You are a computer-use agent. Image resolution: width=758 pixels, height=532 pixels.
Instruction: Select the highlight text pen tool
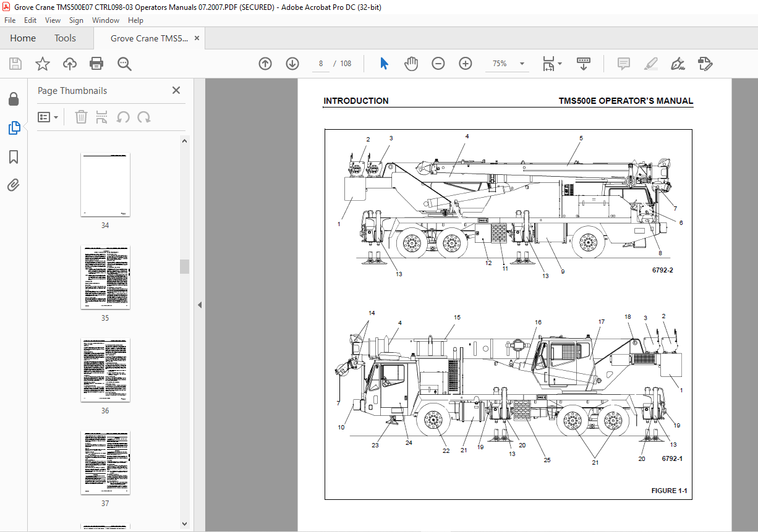650,64
